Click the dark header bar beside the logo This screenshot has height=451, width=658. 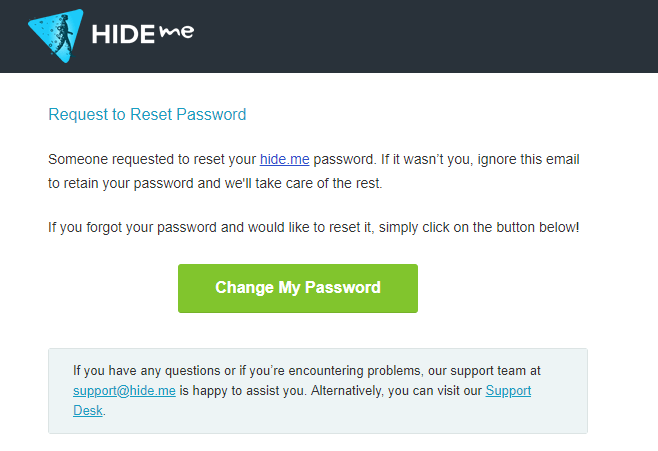pos(420,36)
